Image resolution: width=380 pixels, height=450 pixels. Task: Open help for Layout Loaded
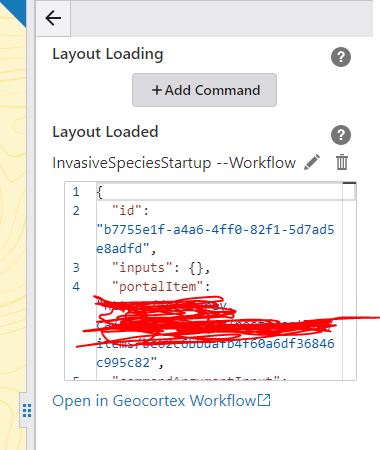pyautogui.click(x=341, y=135)
